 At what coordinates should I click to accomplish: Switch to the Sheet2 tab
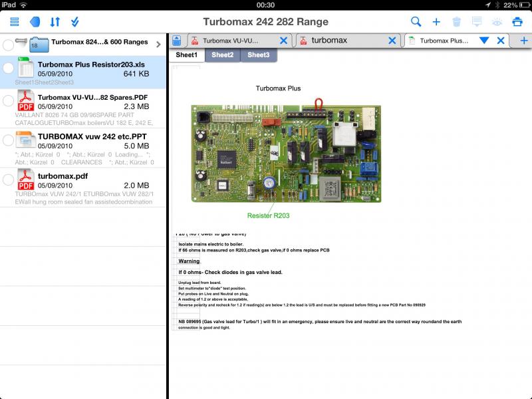223,55
